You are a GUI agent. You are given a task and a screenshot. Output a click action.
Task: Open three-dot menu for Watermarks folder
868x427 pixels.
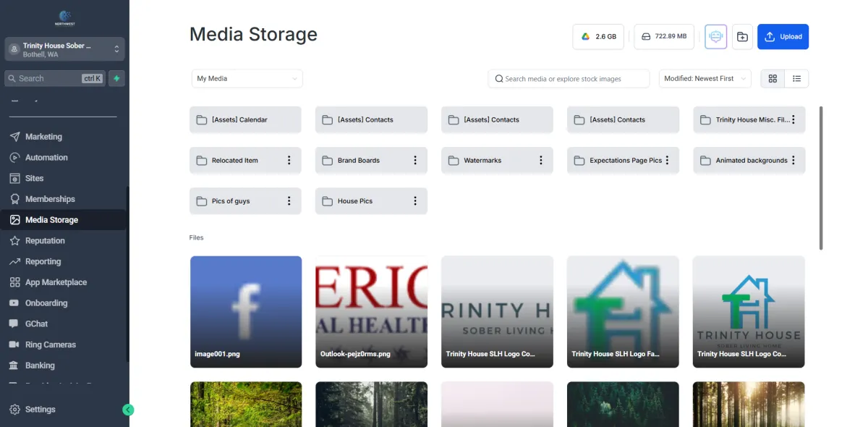[541, 161]
